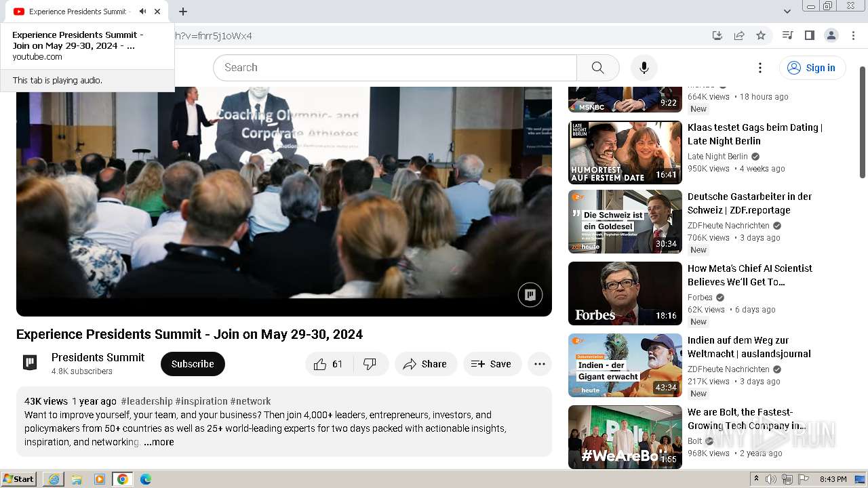The height and width of the screenshot is (488, 868).
Task: Open the MSNBC video thumbnail
Action: 625,100
